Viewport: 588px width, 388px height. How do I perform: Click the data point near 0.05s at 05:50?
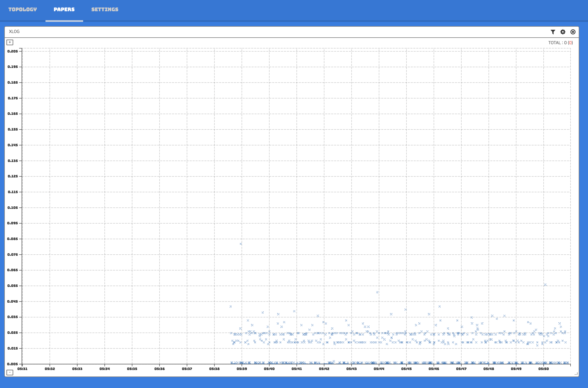point(545,285)
